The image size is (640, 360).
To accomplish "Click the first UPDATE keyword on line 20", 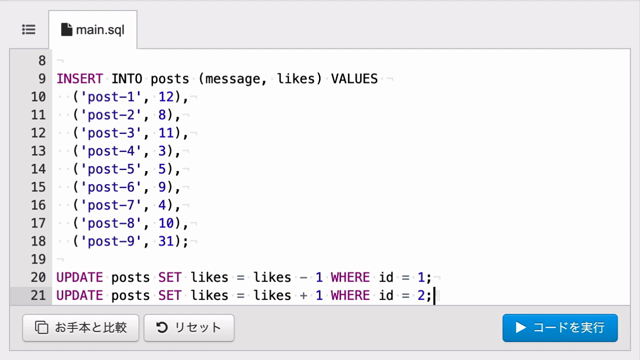I will click(x=80, y=277).
